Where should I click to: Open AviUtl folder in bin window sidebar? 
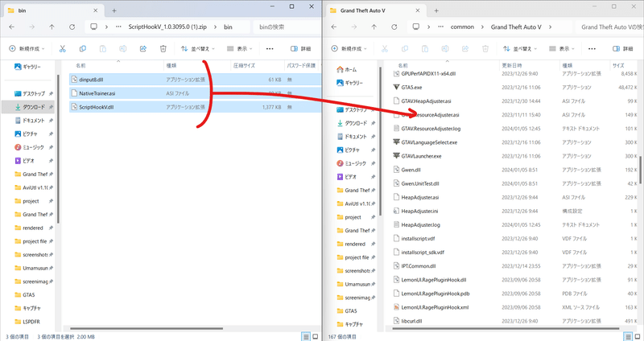click(x=33, y=187)
